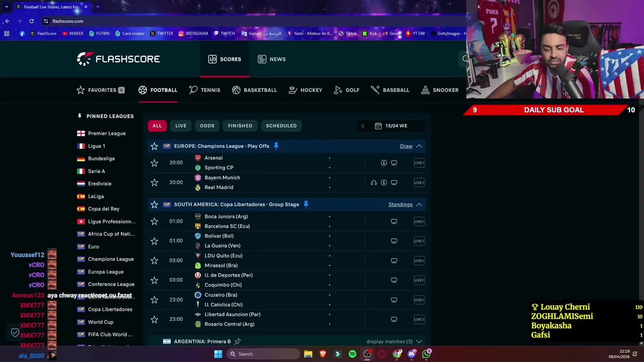Open the Standings link for Copa Libertadores

(400, 205)
